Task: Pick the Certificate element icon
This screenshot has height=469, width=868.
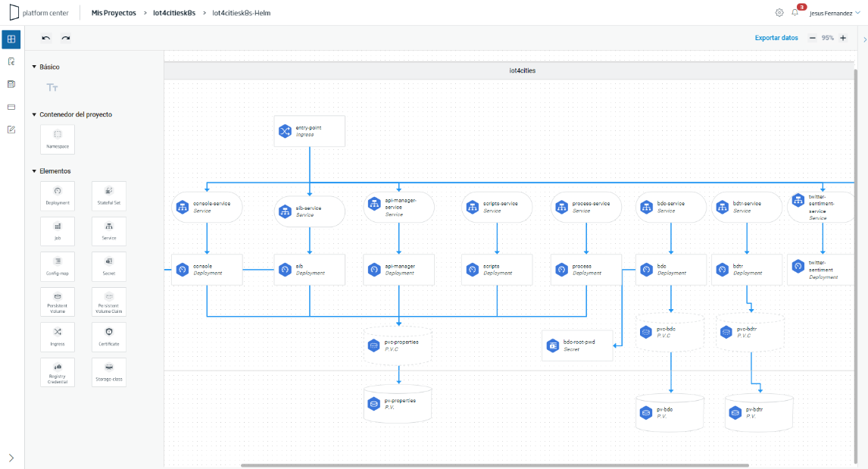Action: [108, 336]
